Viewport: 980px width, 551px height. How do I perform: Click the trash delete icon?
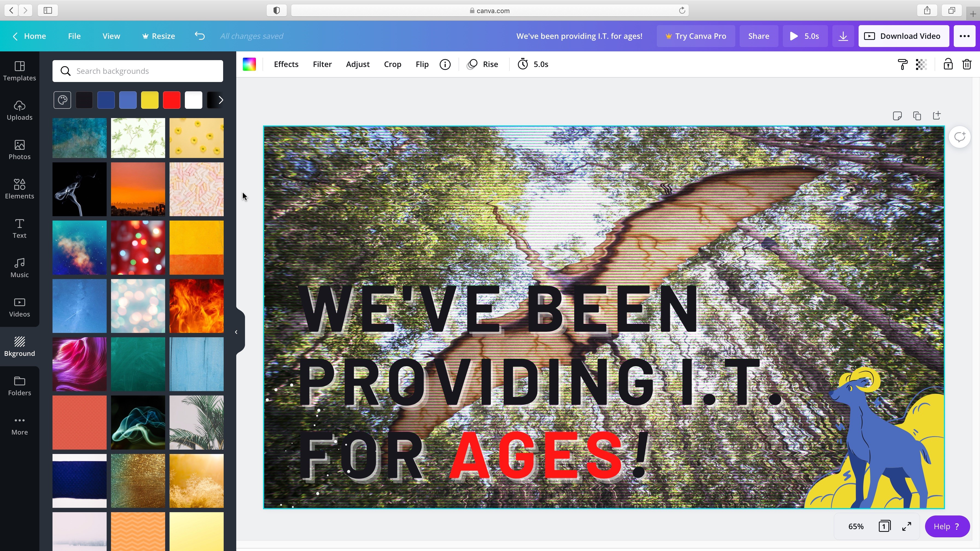[966, 64]
